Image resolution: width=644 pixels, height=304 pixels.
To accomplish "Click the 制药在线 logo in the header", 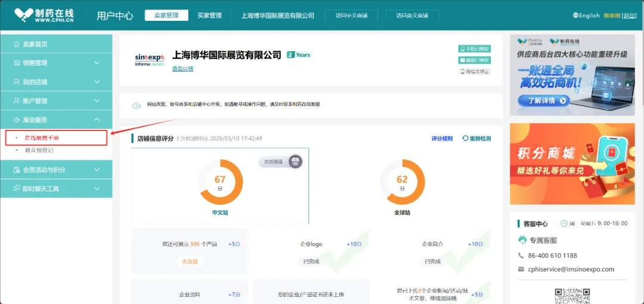I will coord(44,15).
